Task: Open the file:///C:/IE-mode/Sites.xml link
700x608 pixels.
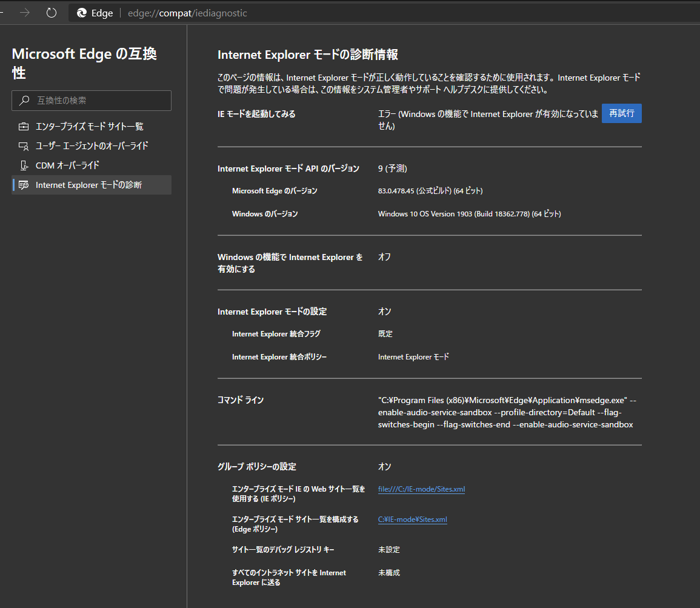Action: click(421, 489)
